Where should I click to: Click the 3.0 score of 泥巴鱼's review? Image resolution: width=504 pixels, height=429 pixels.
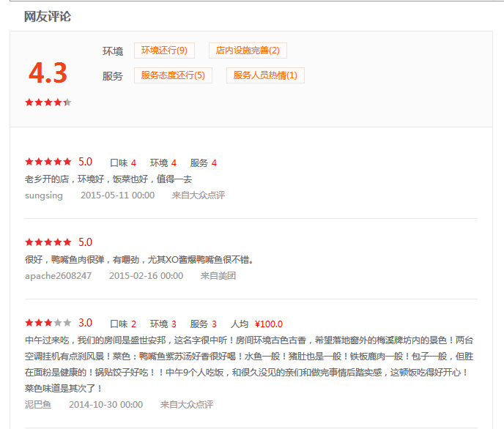(x=85, y=323)
